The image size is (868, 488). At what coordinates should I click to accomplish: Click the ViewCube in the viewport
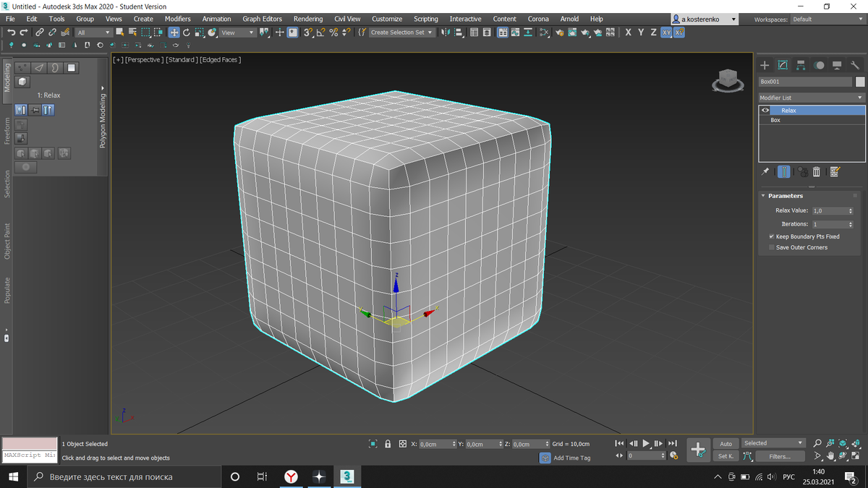tap(728, 80)
